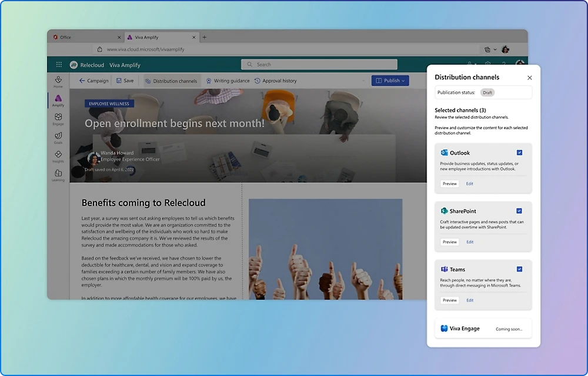The height and width of the screenshot is (376, 588).
Task: Edit the Outlook channel content
Action: [x=469, y=183]
